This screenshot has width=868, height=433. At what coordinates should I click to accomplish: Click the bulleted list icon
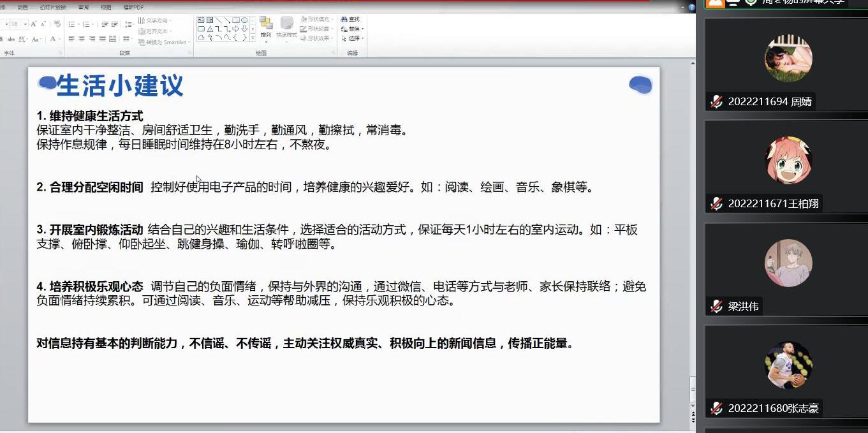pos(71,24)
